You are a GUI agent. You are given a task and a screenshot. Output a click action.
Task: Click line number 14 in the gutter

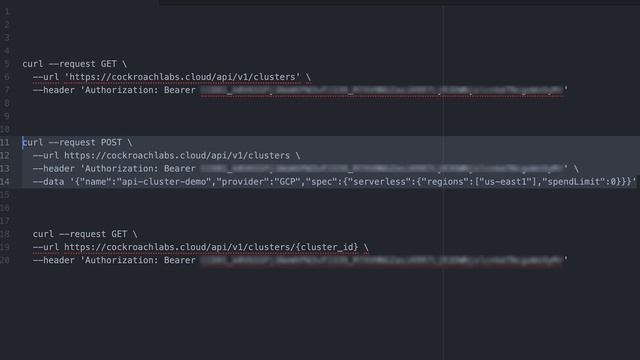click(x=5, y=182)
